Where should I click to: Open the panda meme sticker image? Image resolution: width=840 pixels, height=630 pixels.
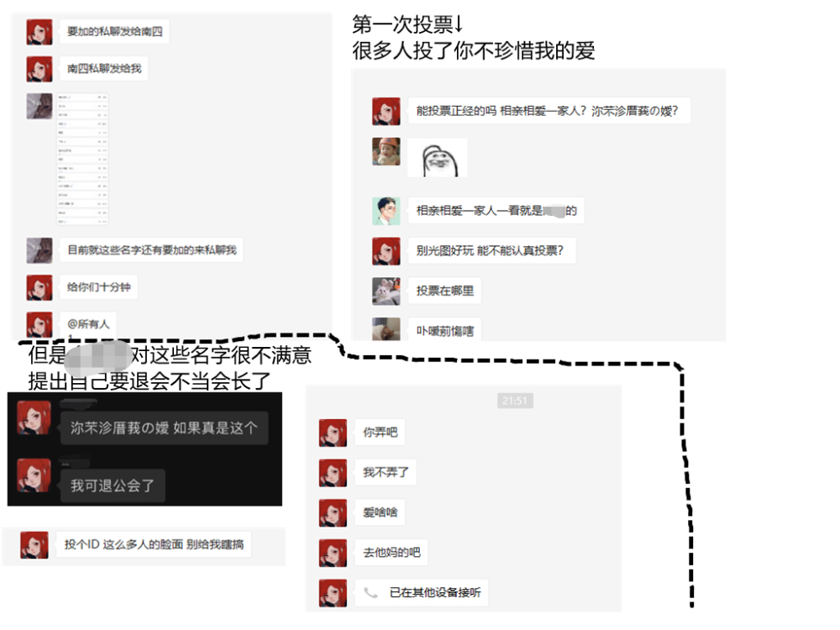[x=438, y=158]
